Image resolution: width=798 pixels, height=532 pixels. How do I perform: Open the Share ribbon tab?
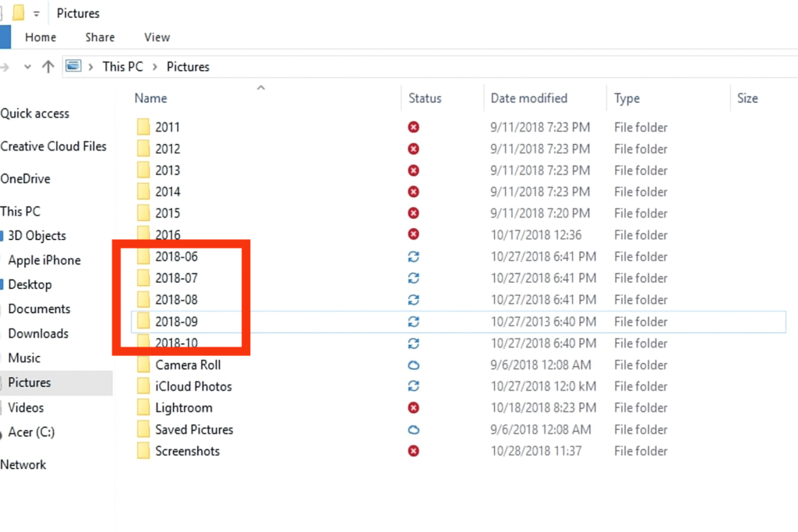pyautogui.click(x=100, y=37)
